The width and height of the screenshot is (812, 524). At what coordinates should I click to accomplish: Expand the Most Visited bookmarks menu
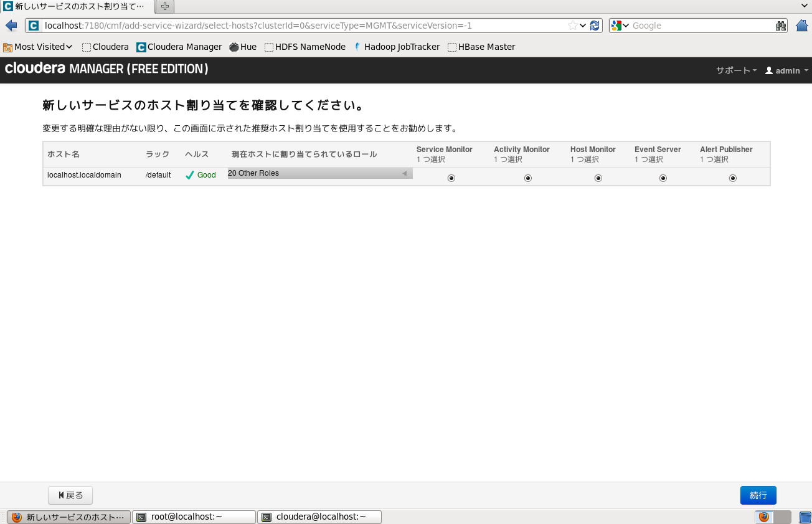tap(38, 47)
